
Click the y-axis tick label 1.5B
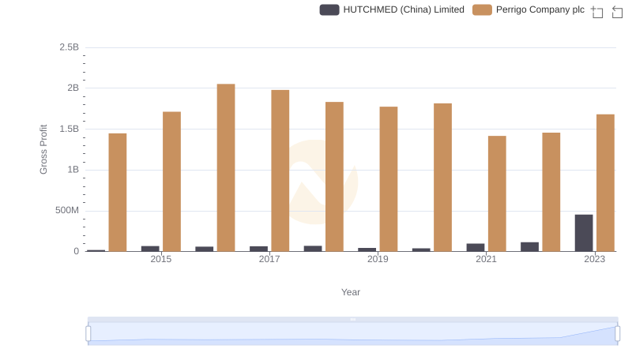tap(70, 129)
